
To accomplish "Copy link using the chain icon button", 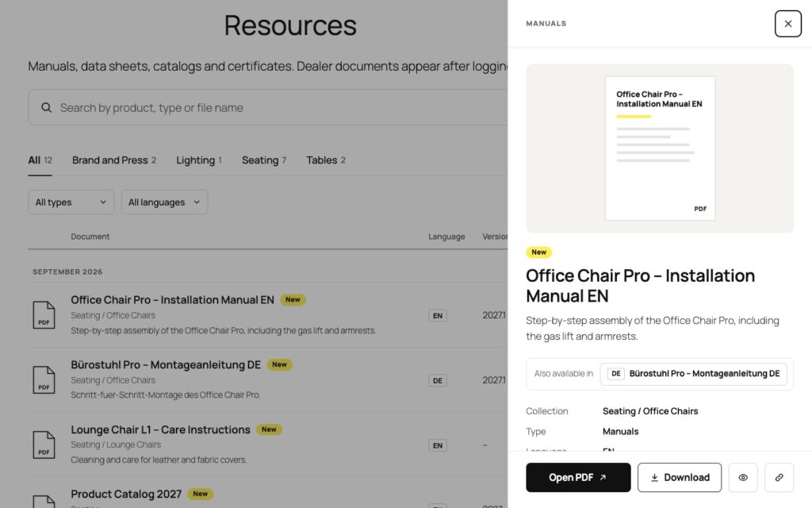I will click(x=779, y=477).
